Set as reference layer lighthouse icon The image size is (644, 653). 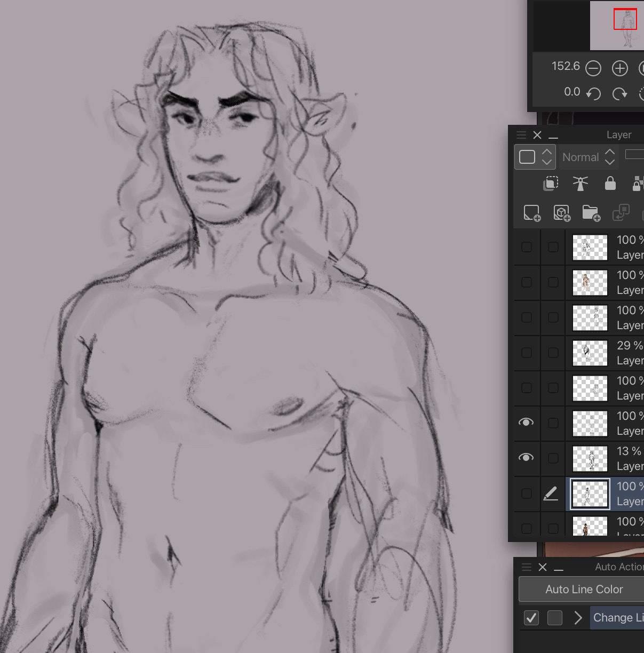(580, 184)
